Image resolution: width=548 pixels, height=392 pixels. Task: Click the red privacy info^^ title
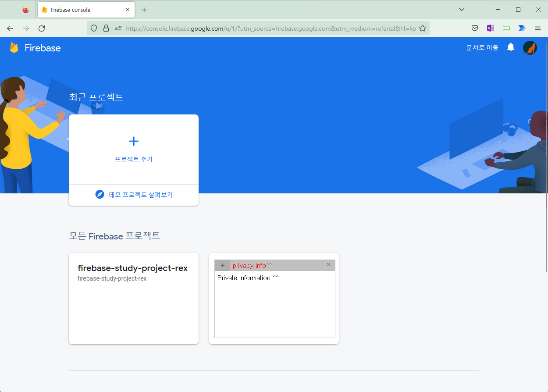click(x=253, y=265)
